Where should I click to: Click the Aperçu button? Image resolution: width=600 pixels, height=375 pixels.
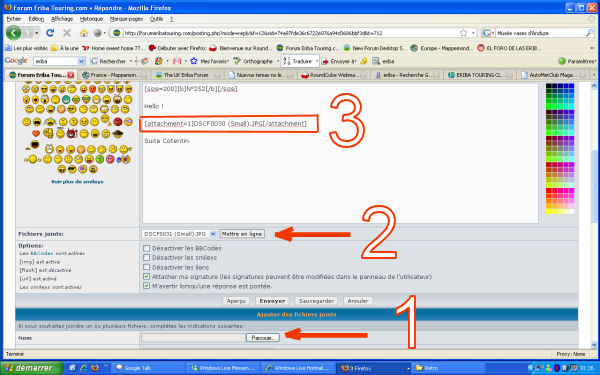pyautogui.click(x=236, y=301)
